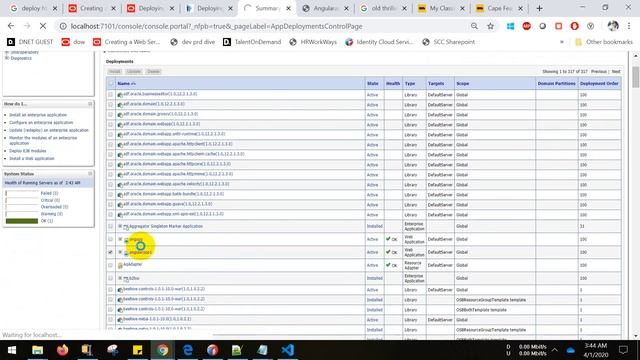Click the Update button above the table
Viewport: 640px width, 360px height.
[x=133, y=71]
